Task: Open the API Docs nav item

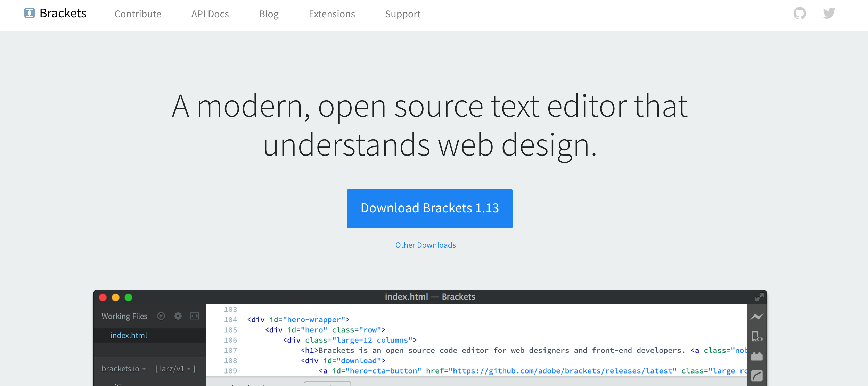Action: (x=210, y=14)
